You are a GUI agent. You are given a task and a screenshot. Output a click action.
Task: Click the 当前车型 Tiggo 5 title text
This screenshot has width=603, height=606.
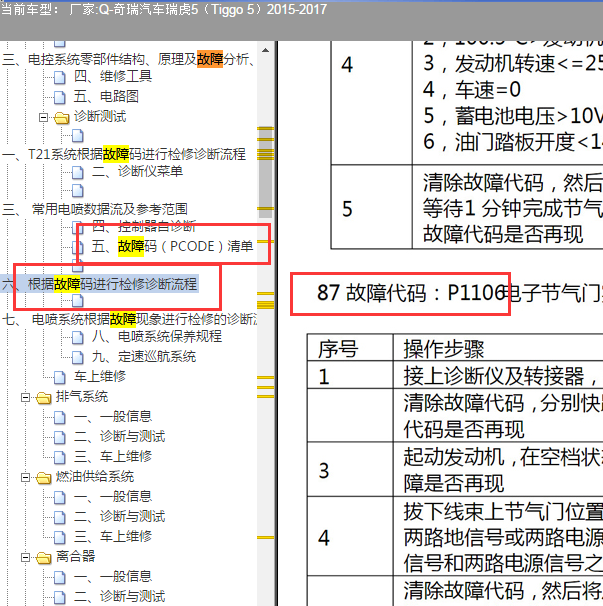tap(164, 9)
